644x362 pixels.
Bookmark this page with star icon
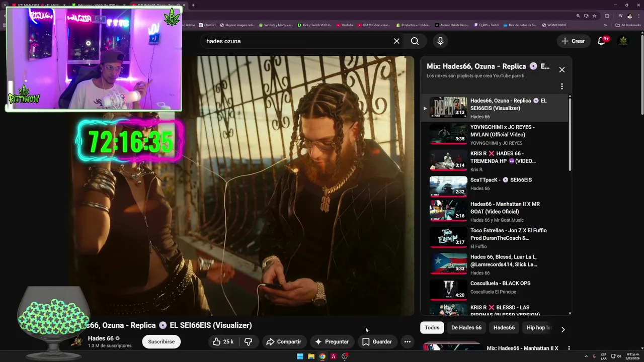coord(594,16)
